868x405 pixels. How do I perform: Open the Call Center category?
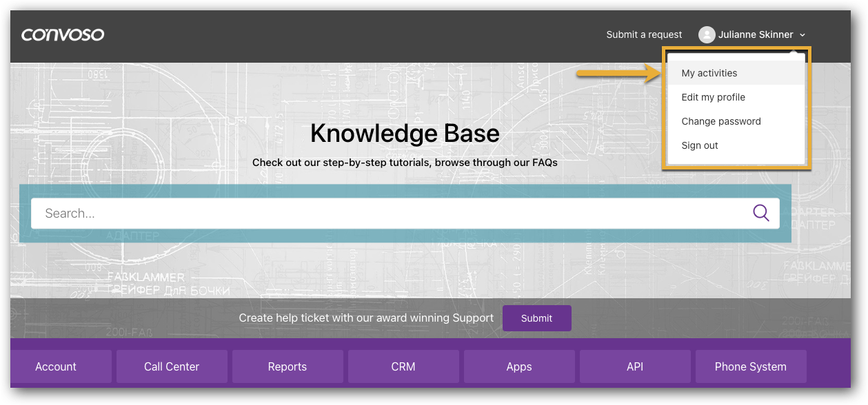(172, 366)
